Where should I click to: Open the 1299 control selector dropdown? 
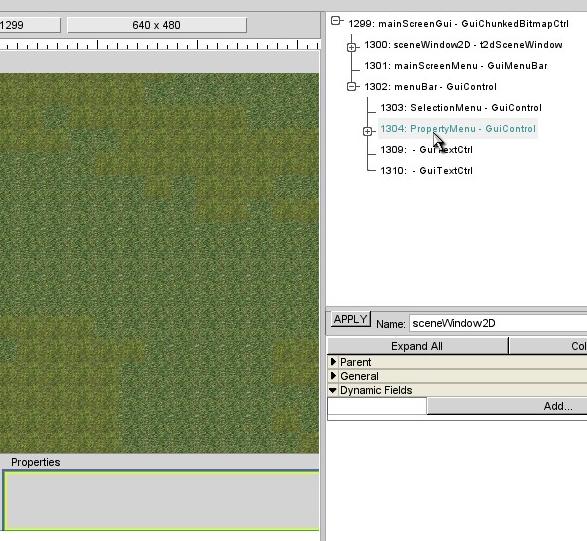pos(30,25)
